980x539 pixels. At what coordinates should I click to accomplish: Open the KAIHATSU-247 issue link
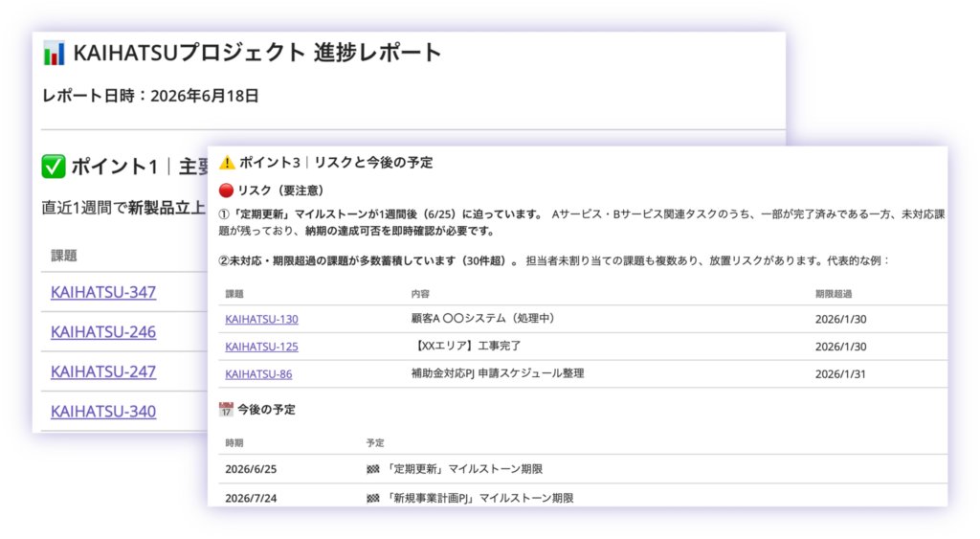(103, 371)
